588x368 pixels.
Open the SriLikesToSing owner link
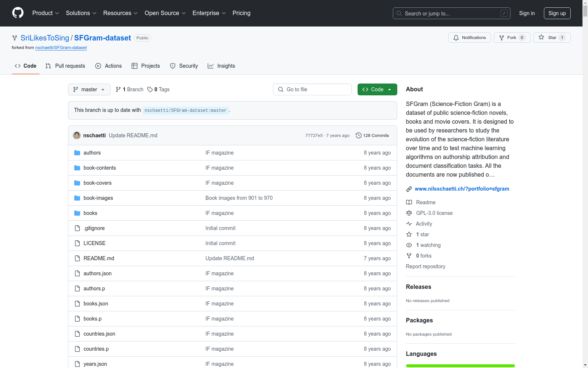point(45,38)
